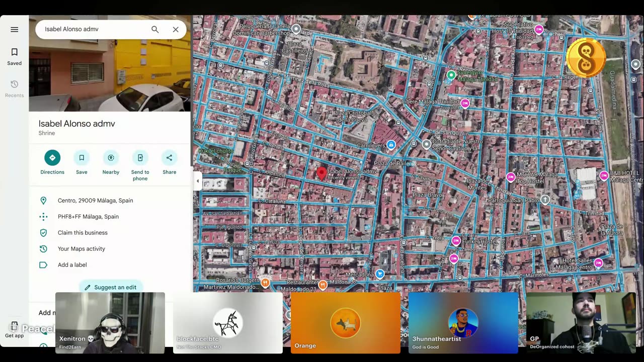Open the Recents sidebar item
The width and height of the screenshot is (644, 362).
pos(14,89)
